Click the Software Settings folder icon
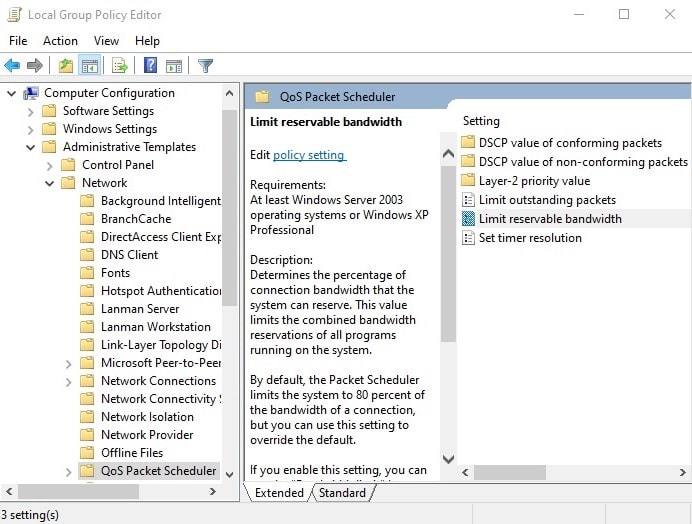 tap(49, 111)
